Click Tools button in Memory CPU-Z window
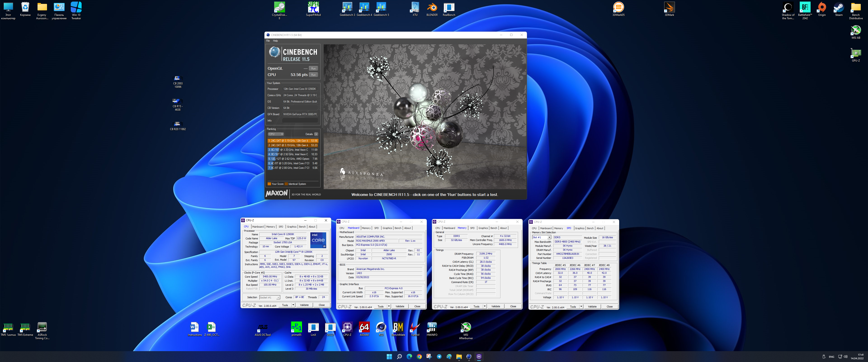The height and width of the screenshot is (362, 868). point(476,306)
